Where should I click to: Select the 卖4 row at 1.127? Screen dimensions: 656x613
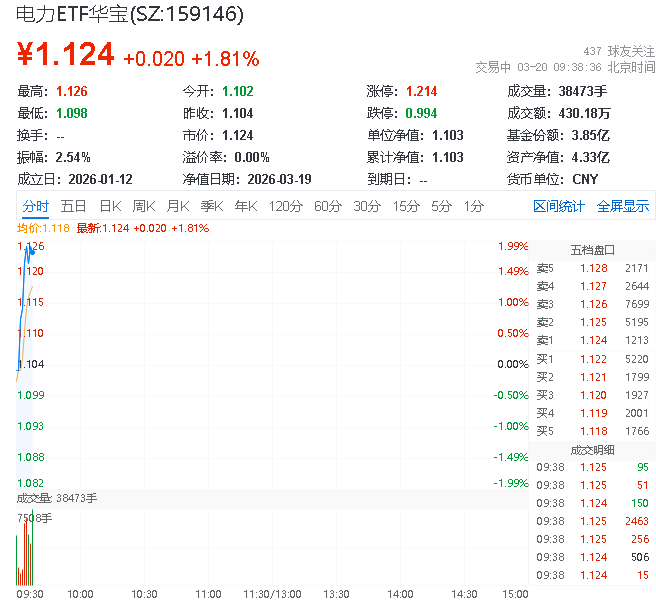point(592,286)
